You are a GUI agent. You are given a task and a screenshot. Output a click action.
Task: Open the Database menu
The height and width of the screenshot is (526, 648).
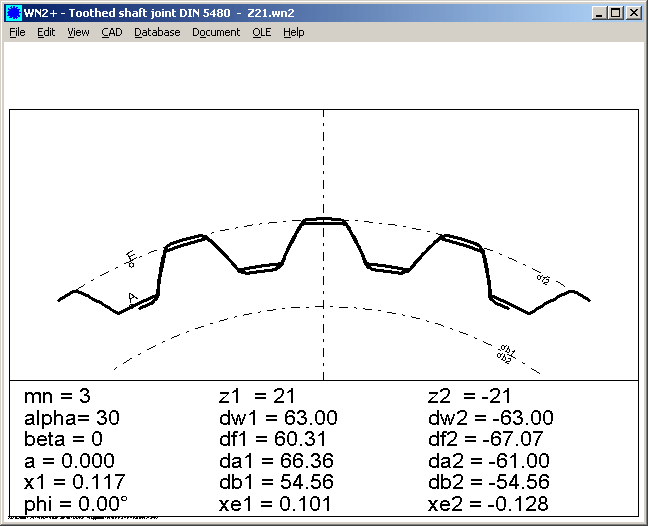157,32
